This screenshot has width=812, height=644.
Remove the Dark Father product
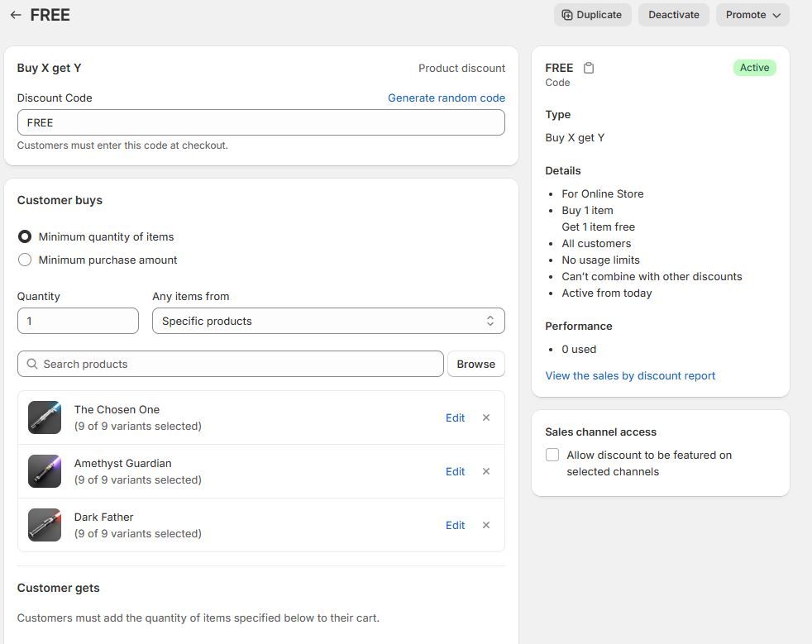click(486, 525)
